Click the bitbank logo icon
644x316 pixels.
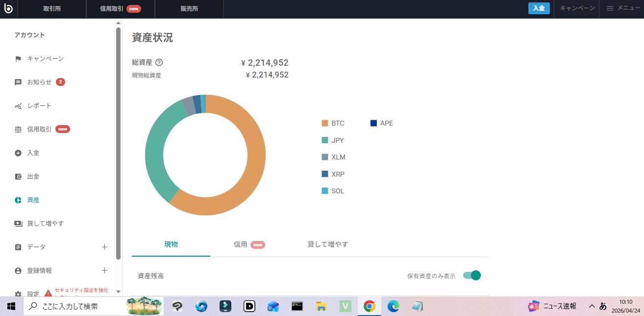click(x=9, y=8)
